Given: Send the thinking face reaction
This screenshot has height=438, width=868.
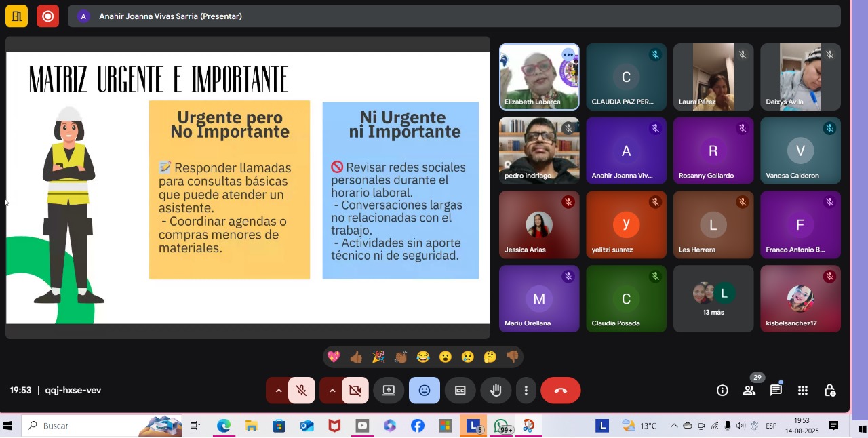Looking at the screenshot, I should tap(490, 357).
